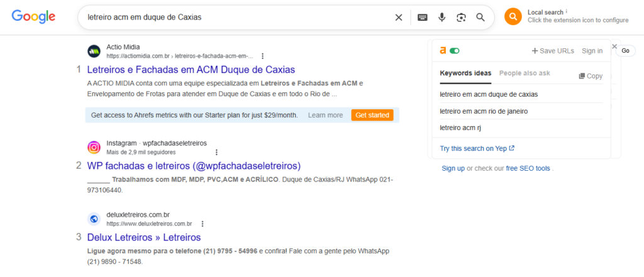This screenshot has width=644, height=277.
Task: Open Letreiros e Fachadas em ACM result
Action: coord(191,69)
